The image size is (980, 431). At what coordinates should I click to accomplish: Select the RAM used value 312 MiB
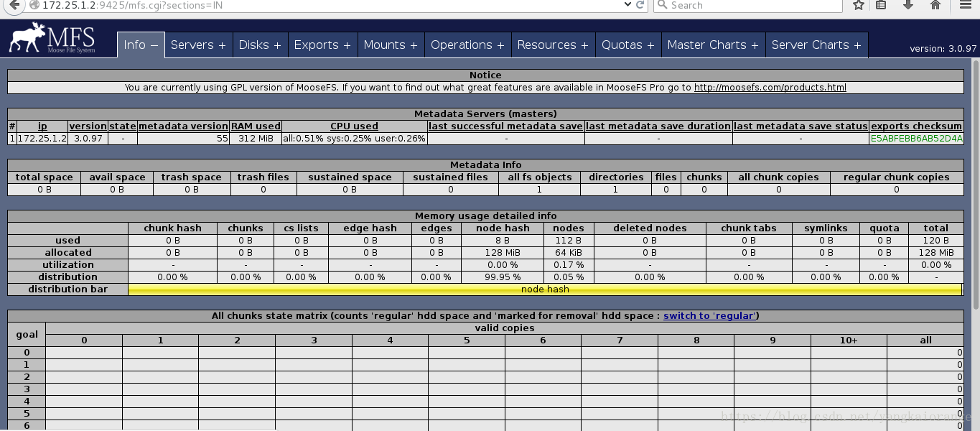256,138
